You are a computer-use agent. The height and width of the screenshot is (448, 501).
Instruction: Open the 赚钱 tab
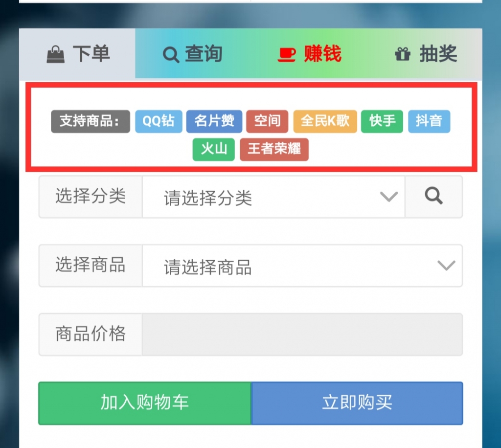(x=309, y=54)
